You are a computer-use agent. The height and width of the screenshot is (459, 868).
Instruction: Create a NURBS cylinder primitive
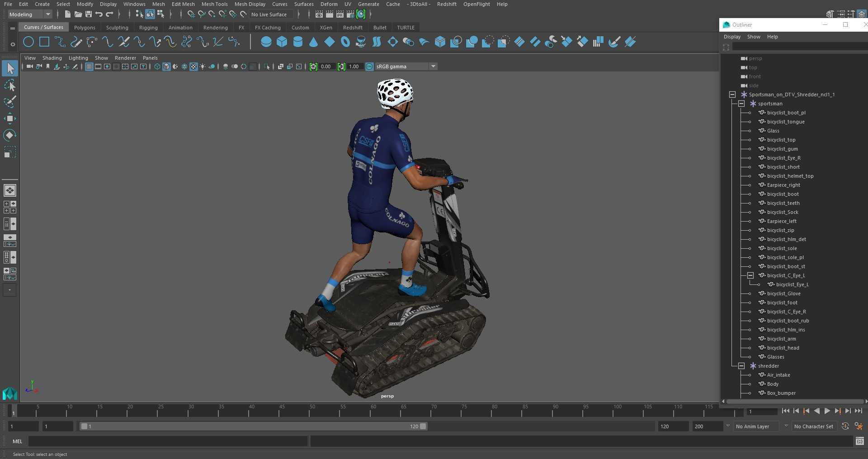[298, 42]
